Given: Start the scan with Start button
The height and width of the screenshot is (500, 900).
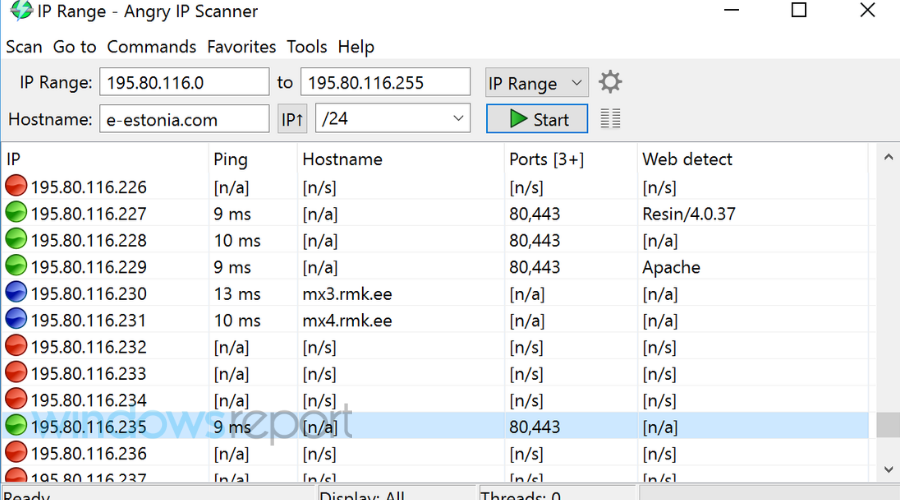Looking at the screenshot, I should tap(537, 119).
